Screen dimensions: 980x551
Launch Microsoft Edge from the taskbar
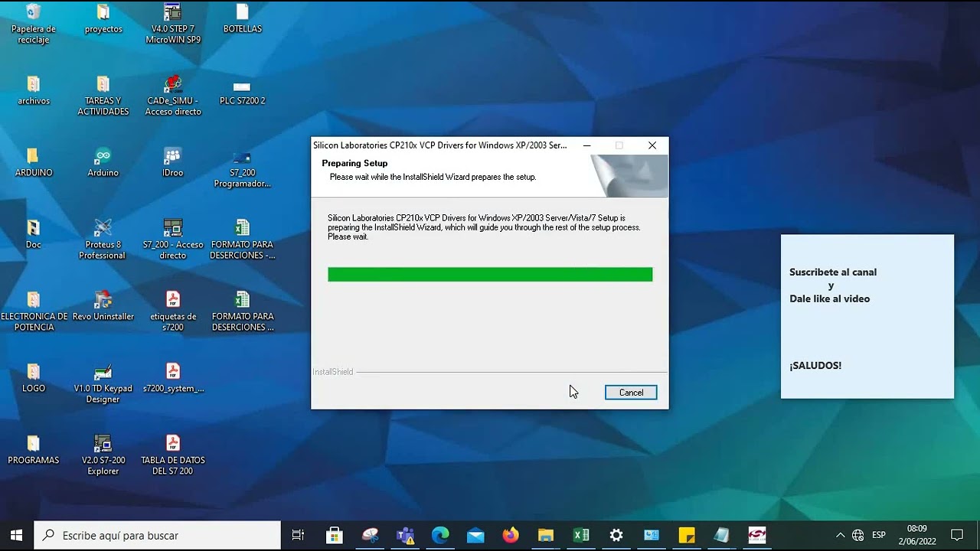[440, 535]
